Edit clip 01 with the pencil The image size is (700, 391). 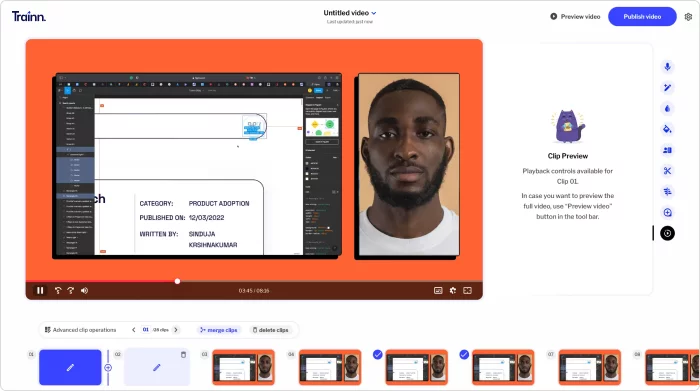point(70,367)
